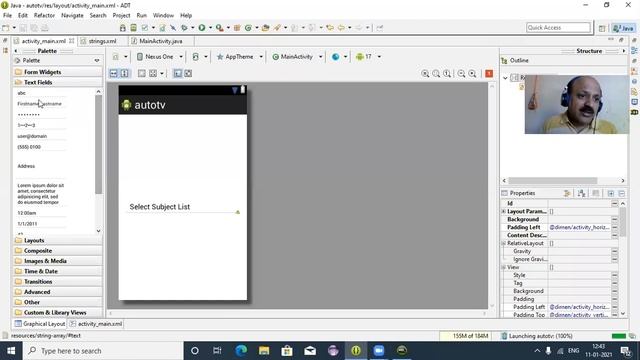
Task: Open the Android Virtual Device Manager icon
Action: pyautogui.click(x=133, y=28)
